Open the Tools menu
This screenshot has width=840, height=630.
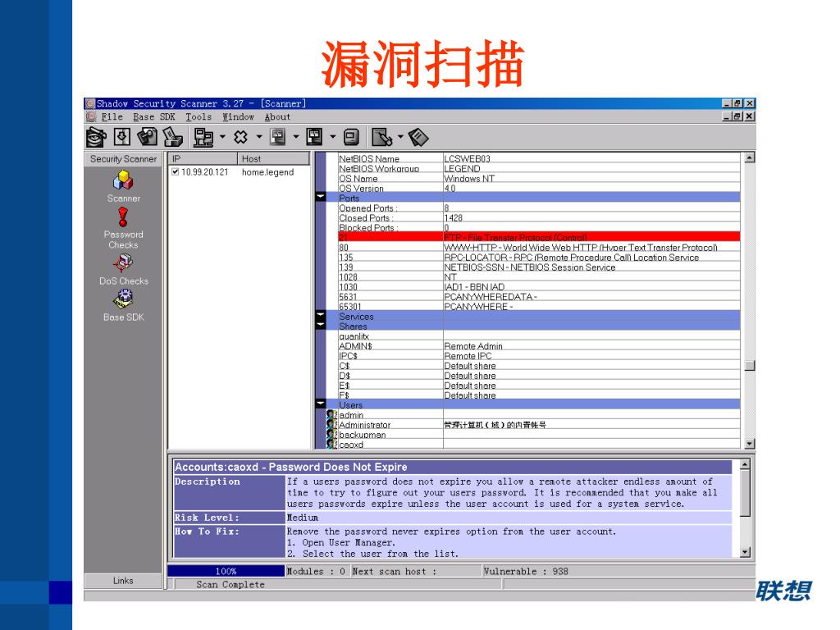199,116
